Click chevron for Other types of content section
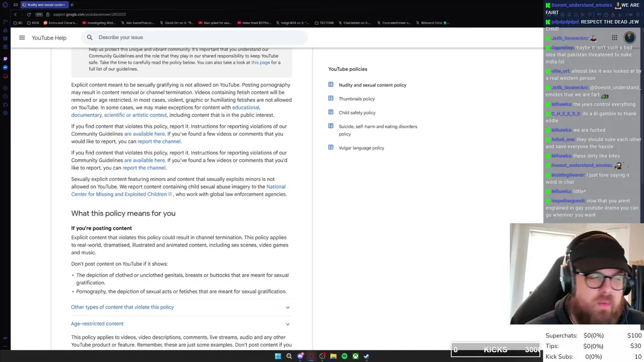The width and height of the screenshot is (644, 362). (288, 307)
